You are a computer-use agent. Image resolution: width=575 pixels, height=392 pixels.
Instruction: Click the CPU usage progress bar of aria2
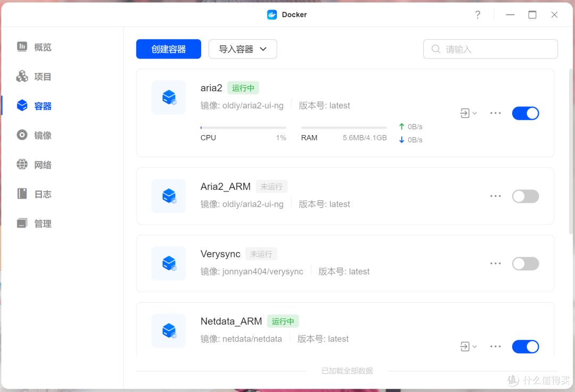point(243,127)
